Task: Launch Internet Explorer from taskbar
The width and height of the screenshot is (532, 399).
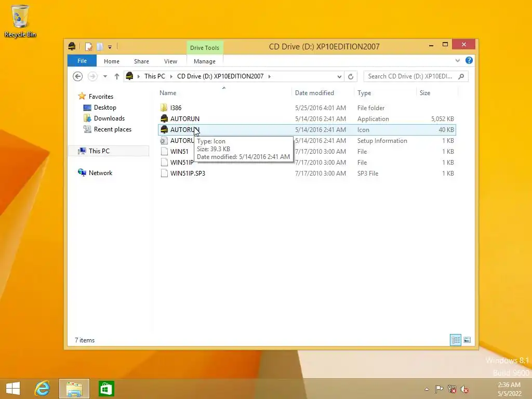Action: click(43, 389)
